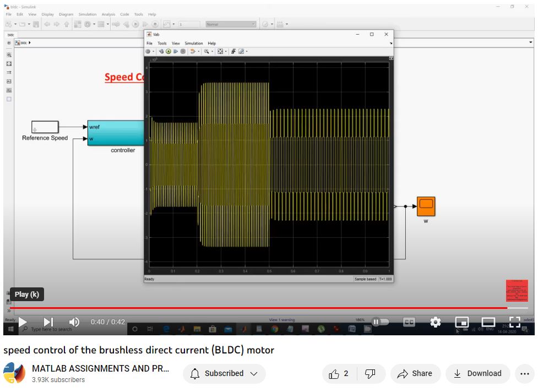Open the more actions three-dot menu

coord(524,374)
